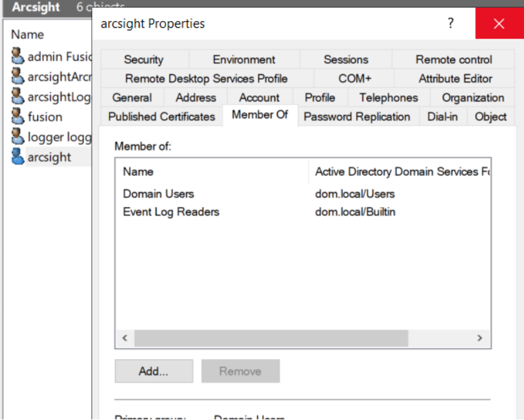Select arcsightLog entry in the user list
The width and height of the screenshot is (524, 420).
pos(60,97)
